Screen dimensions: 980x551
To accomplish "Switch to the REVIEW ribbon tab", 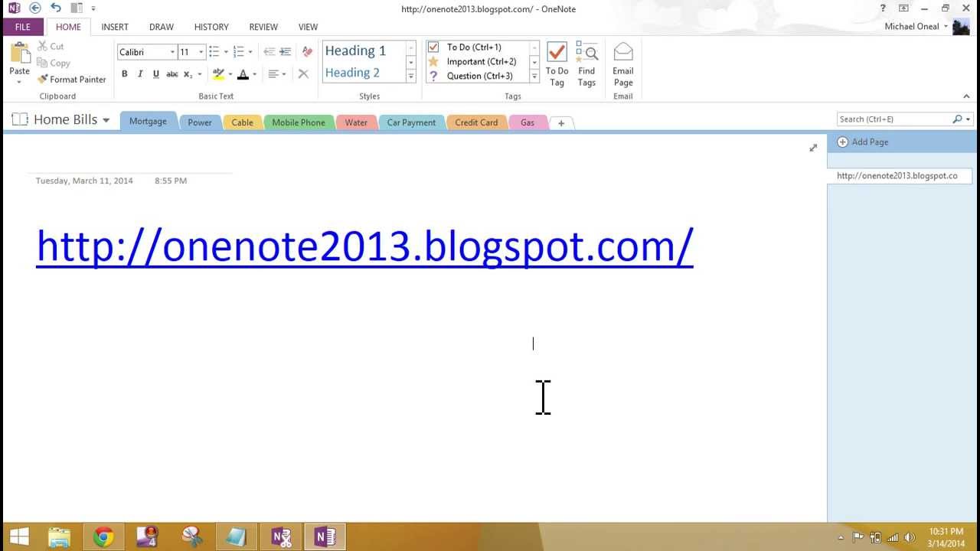I will click(263, 27).
